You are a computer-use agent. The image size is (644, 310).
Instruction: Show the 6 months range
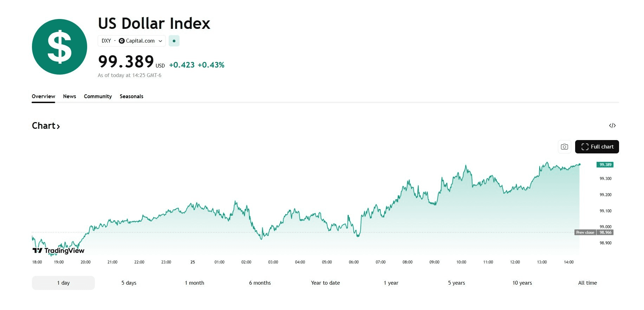coord(260,283)
